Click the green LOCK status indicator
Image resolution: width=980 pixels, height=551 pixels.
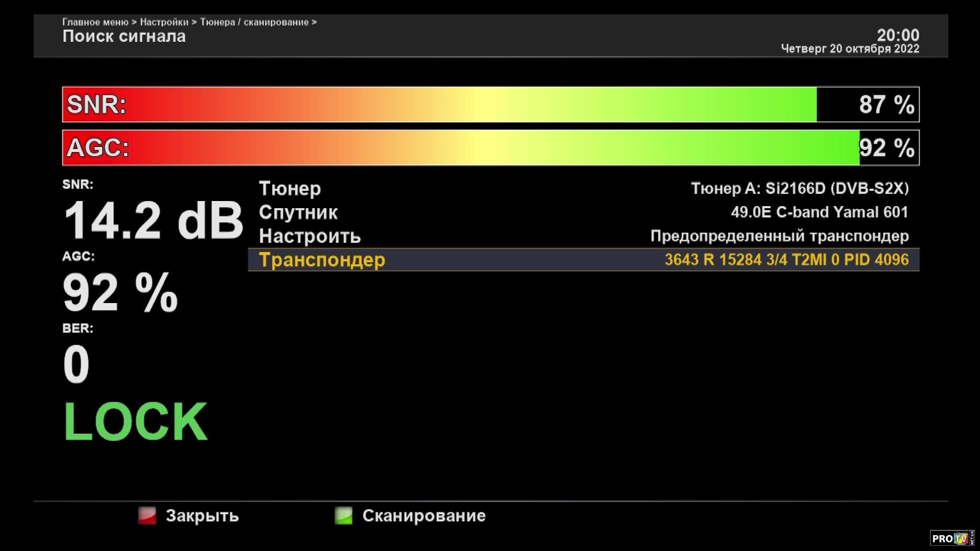(x=135, y=422)
